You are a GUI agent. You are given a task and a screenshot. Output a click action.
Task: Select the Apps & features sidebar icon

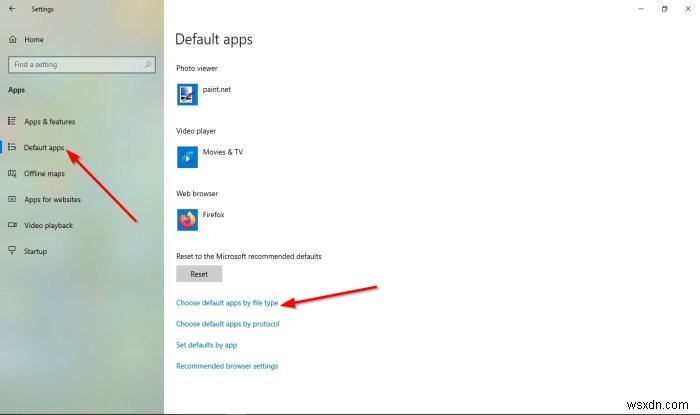point(12,121)
